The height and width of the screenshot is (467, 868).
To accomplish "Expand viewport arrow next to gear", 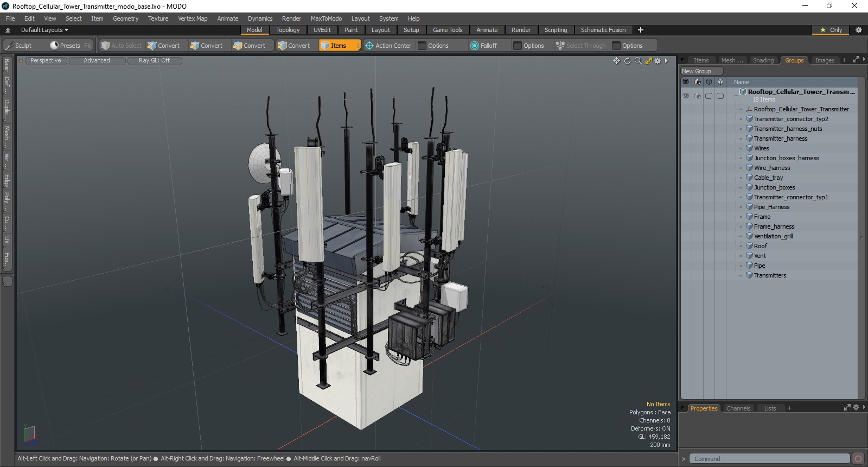I will pos(666,61).
